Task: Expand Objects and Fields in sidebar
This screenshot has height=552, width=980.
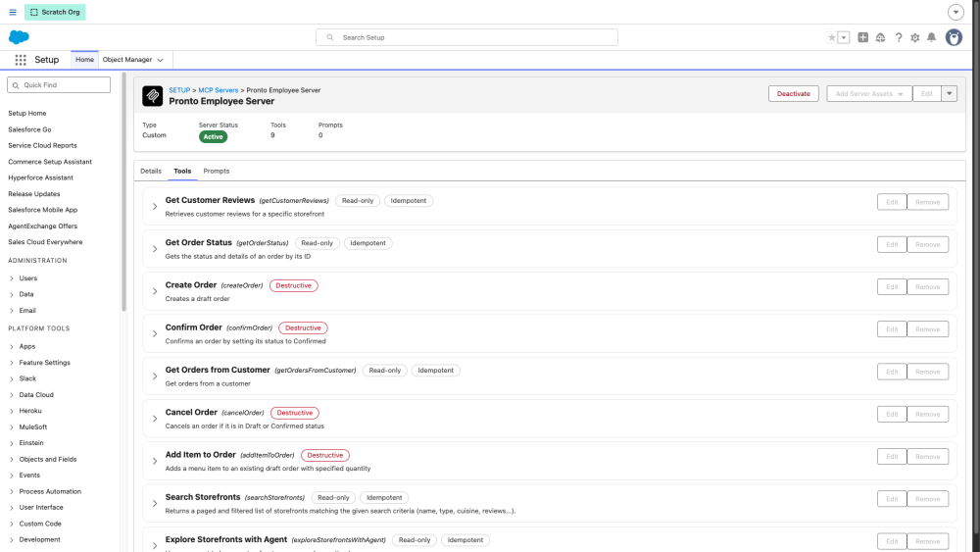Action: coord(11,460)
